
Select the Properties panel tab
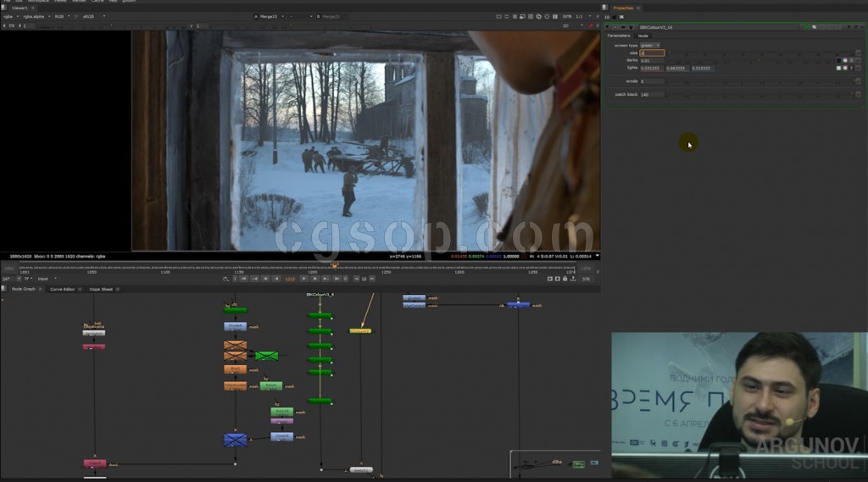coord(623,8)
